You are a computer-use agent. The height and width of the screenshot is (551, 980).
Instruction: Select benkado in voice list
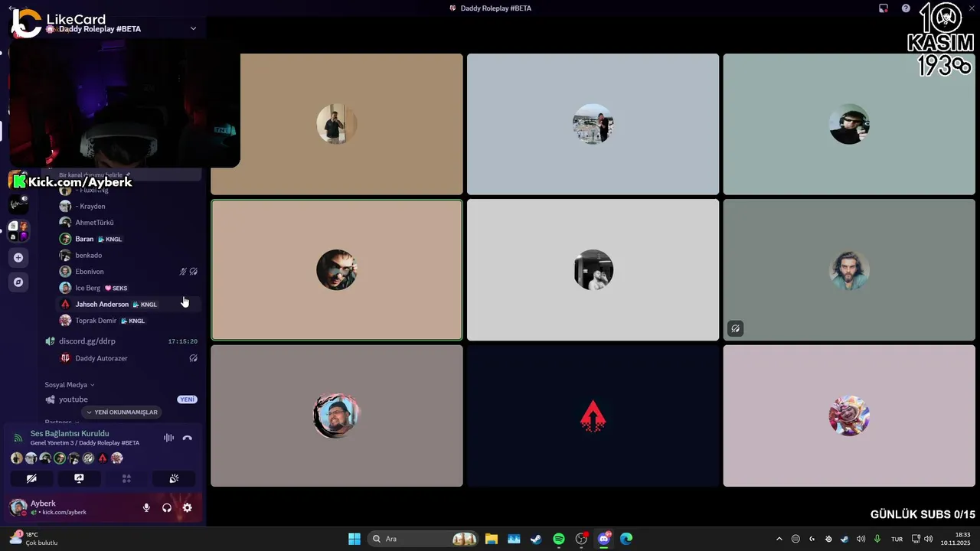pos(129,255)
